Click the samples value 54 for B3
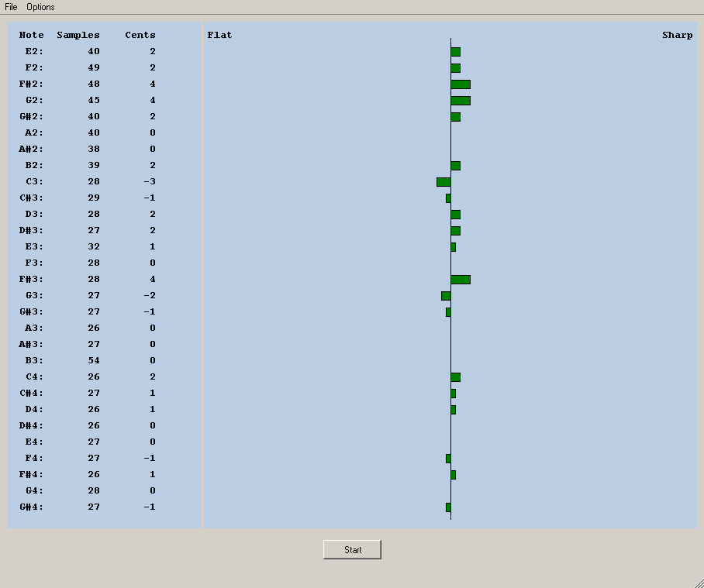This screenshot has width=704, height=588. coord(94,361)
